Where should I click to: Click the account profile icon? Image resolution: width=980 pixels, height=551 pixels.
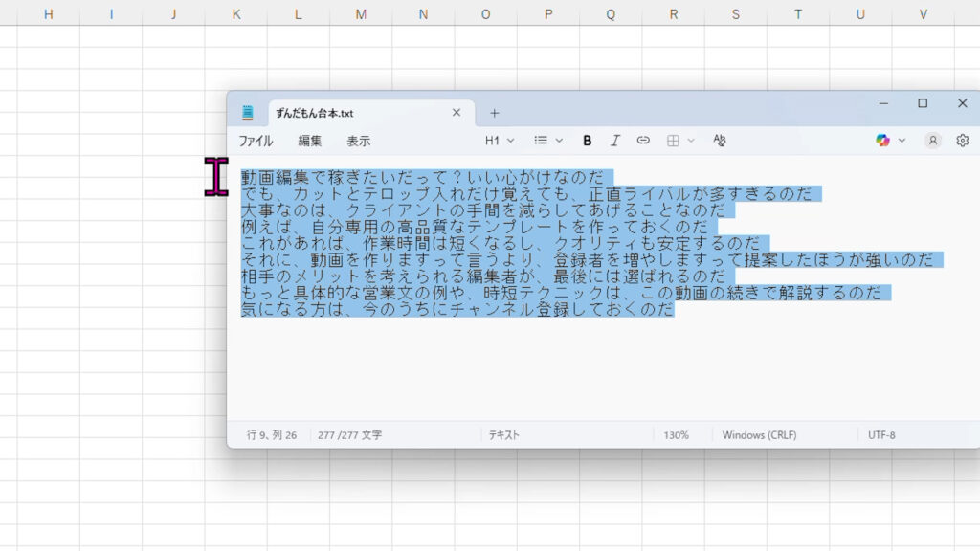(x=932, y=141)
